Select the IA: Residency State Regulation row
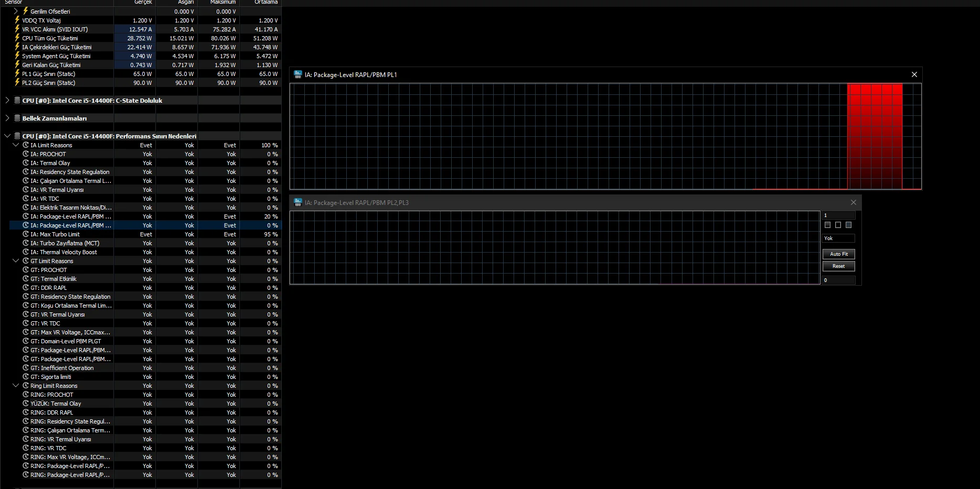 pos(145,172)
